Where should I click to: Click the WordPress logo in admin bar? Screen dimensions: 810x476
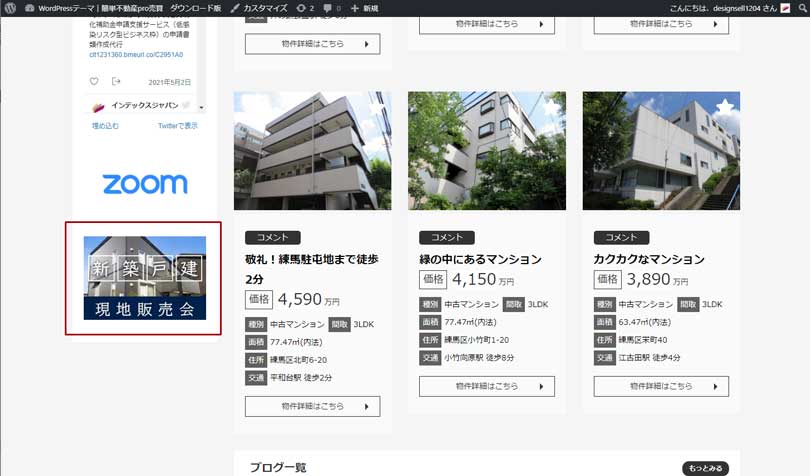point(11,8)
